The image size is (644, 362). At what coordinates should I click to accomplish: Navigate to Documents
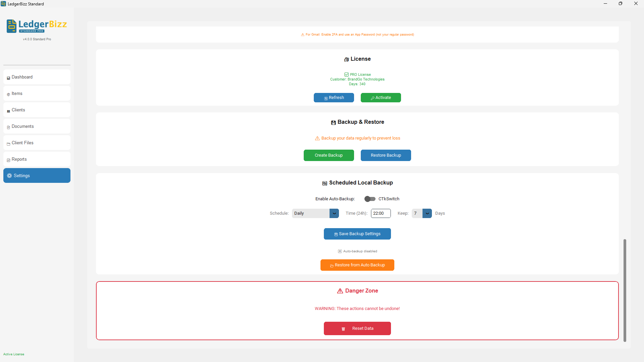tap(37, 126)
